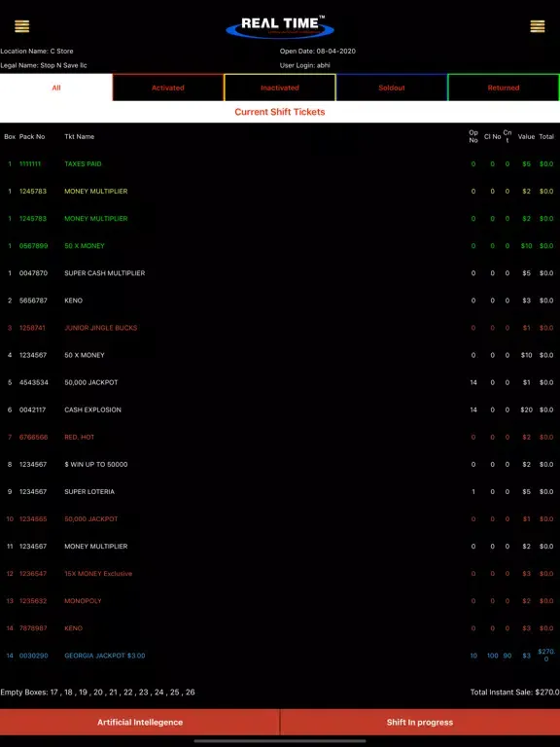Select $ WIN UP TO 50000 ticket
Viewport: 560px width, 747px height.
(x=280, y=465)
